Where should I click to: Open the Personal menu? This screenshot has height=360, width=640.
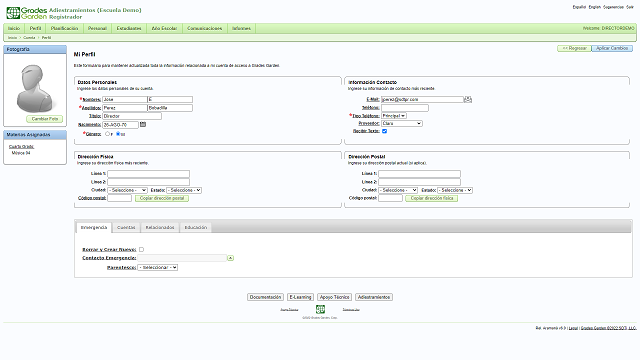click(97, 28)
